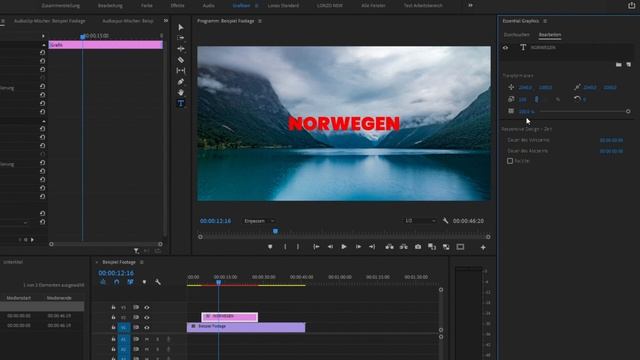Image resolution: width=640 pixels, height=360 pixels.
Task: Step forward one frame
Action: click(x=358, y=247)
